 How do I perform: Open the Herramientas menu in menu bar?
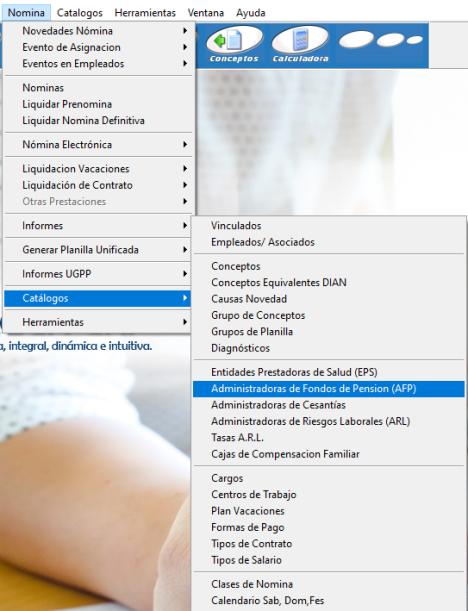pyautogui.click(x=145, y=13)
